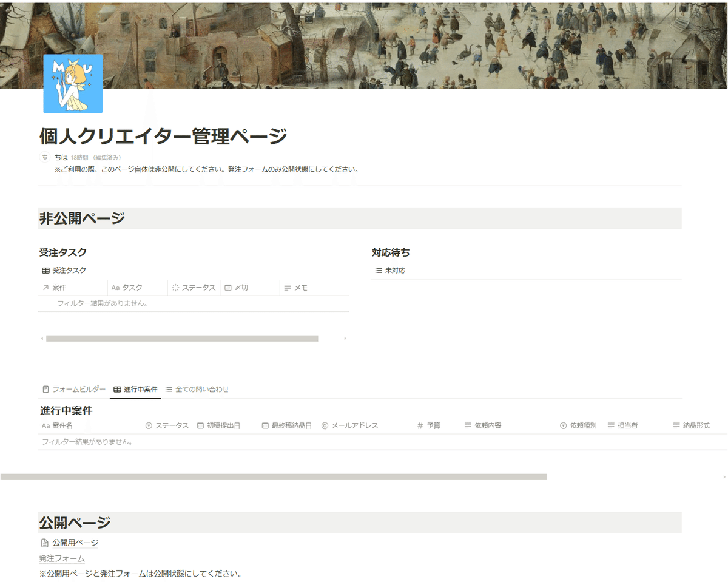This screenshot has width=728, height=582.
Task: Select the 進行中案件 tab
Action: point(135,389)
